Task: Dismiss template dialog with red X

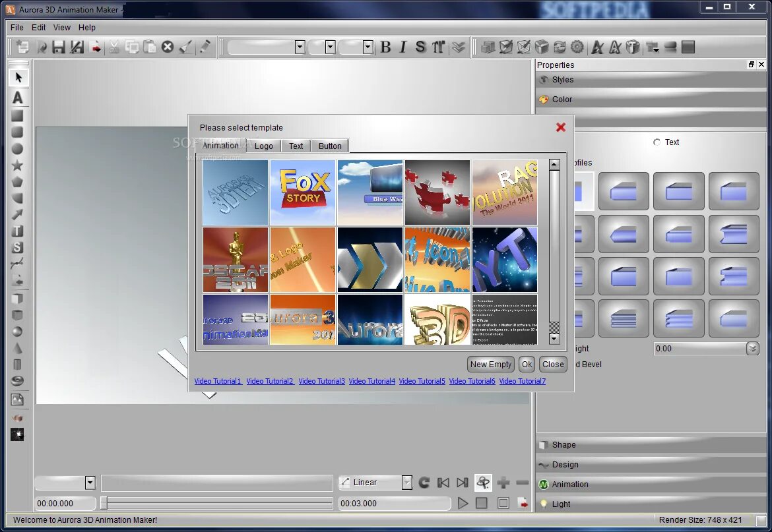Action: (560, 127)
